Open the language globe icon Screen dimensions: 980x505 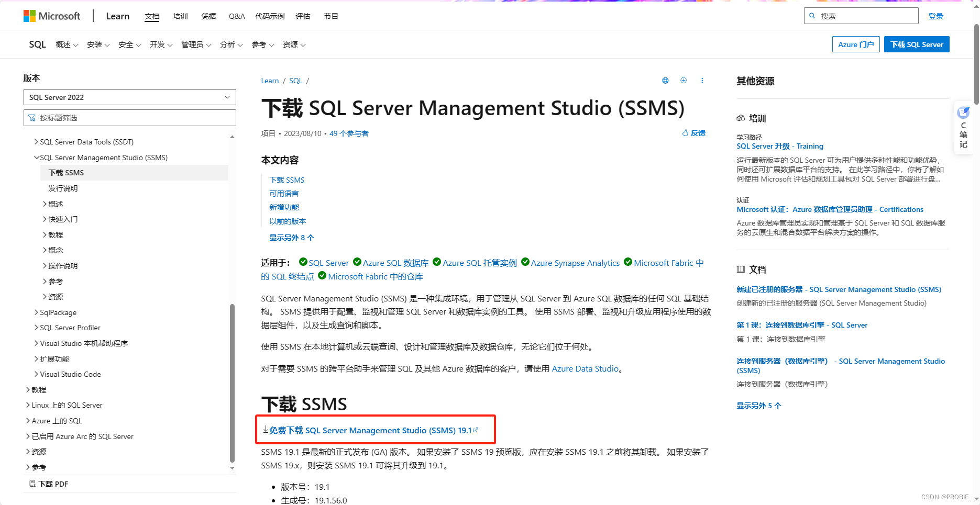pyautogui.click(x=665, y=81)
